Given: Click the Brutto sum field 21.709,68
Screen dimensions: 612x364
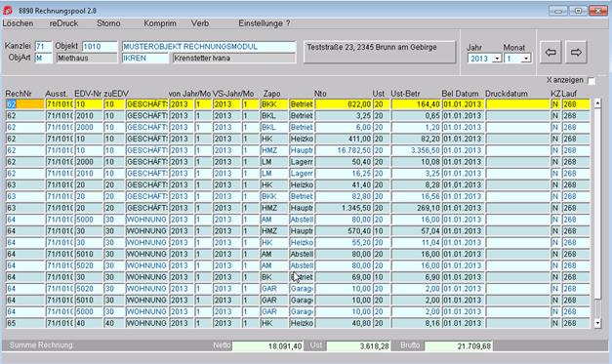Looking at the screenshot, I should (458, 346).
